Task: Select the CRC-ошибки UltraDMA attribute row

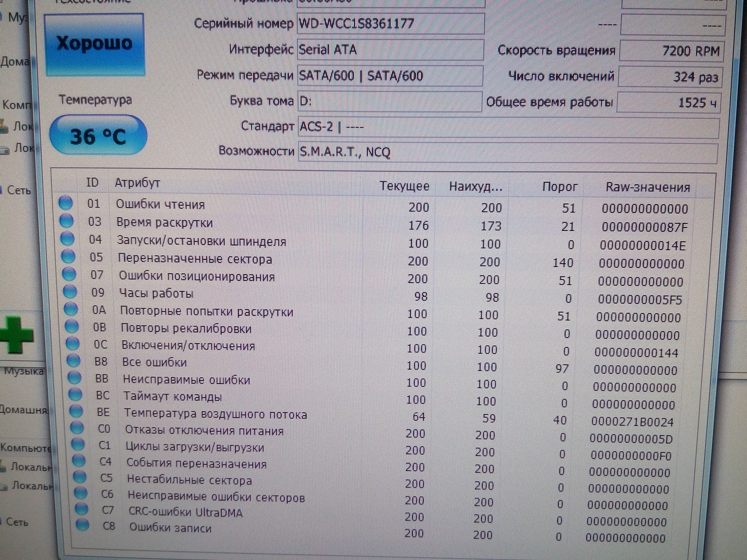Action: [186, 512]
